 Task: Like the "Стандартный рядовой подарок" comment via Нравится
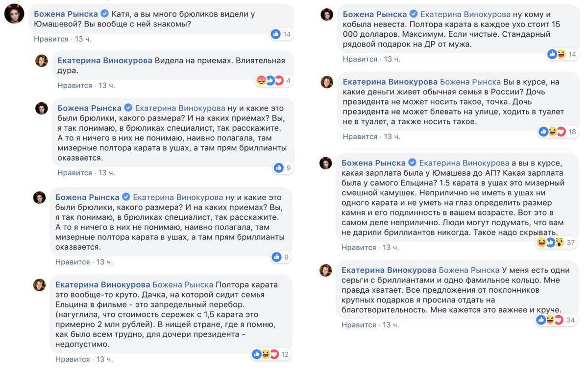360,59
